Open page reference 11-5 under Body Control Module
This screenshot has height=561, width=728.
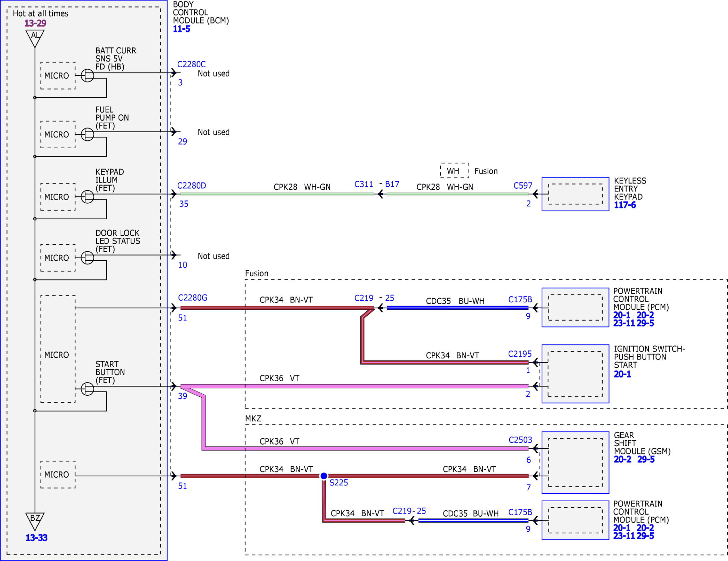coord(181,29)
